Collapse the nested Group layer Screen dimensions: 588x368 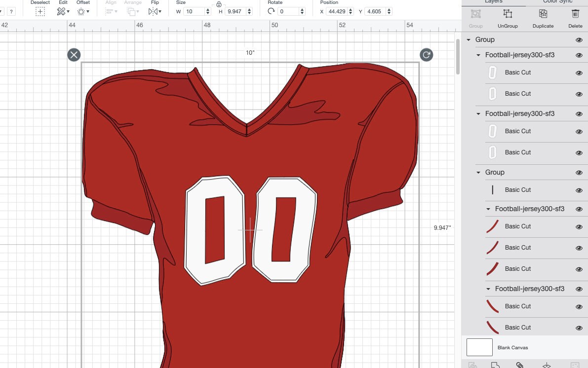pos(477,172)
